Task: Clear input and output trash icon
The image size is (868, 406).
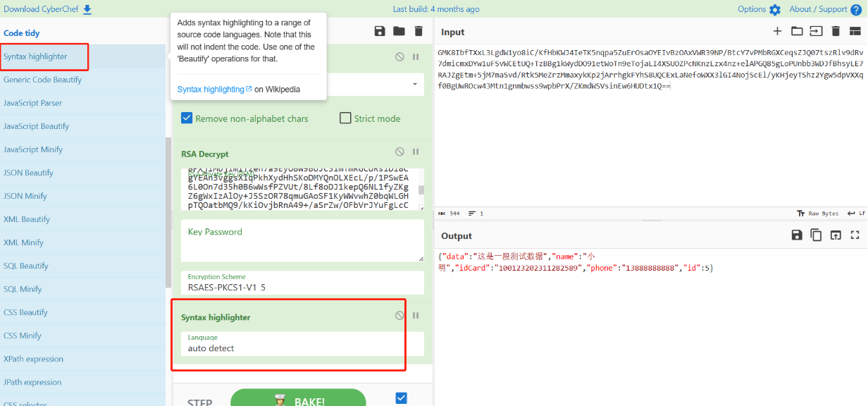Action: (x=836, y=31)
